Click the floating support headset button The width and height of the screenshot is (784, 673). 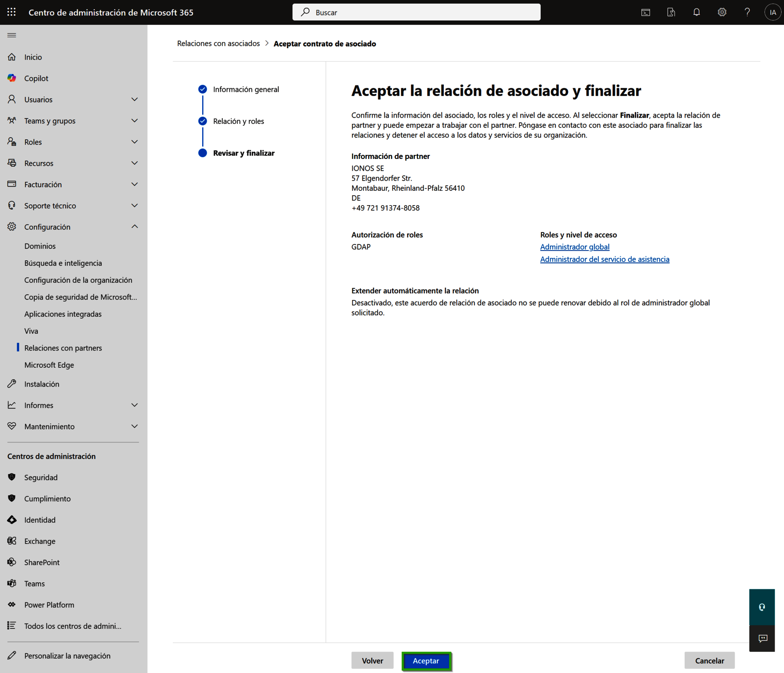tap(762, 607)
